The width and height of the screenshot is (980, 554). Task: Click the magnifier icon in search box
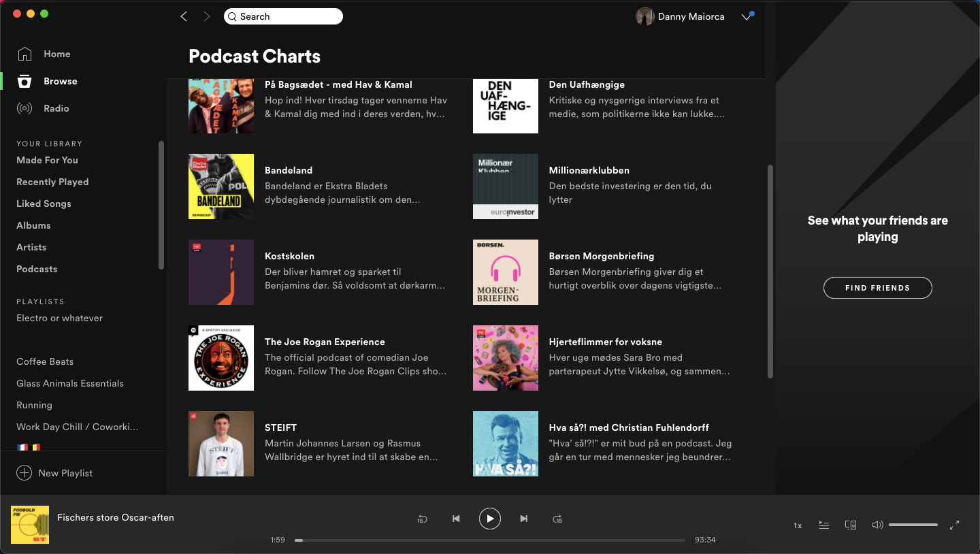232,16
